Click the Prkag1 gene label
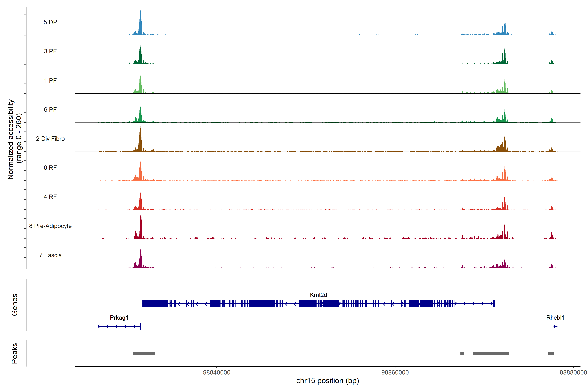The height and width of the screenshot is (392, 588). coord(119,318)
